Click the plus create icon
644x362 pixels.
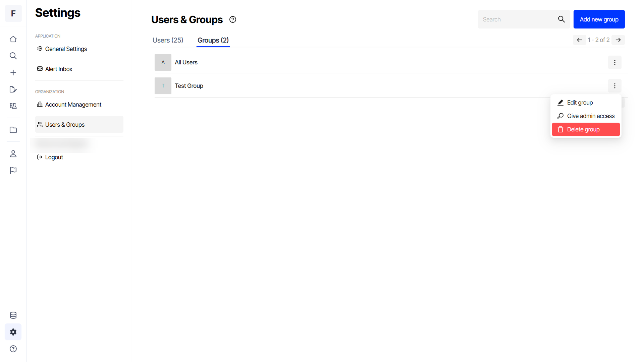[13, 73]
